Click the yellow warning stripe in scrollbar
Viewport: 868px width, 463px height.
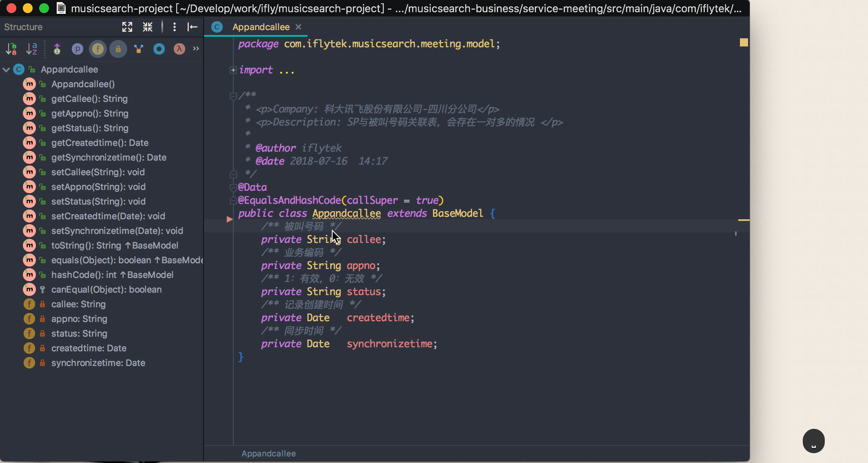pos(744,220)
